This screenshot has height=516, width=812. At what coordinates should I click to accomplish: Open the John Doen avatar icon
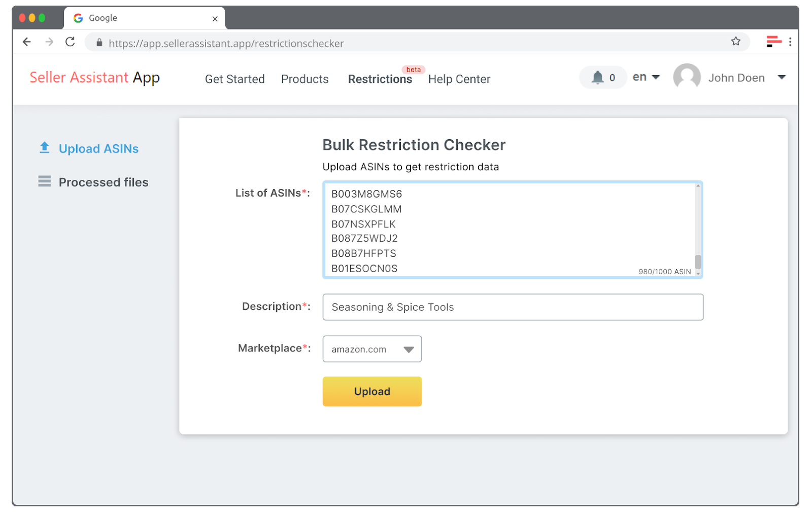point(687,77)
